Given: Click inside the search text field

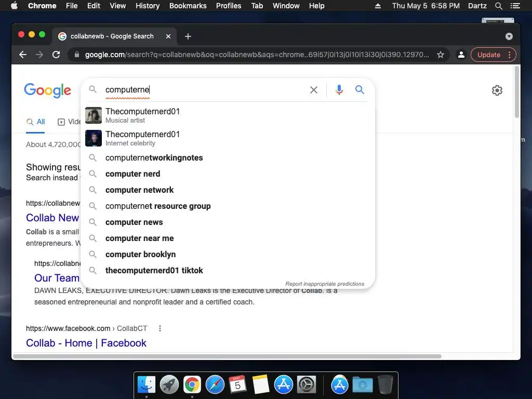Looking at the screenshot, I should coord(204,89).
